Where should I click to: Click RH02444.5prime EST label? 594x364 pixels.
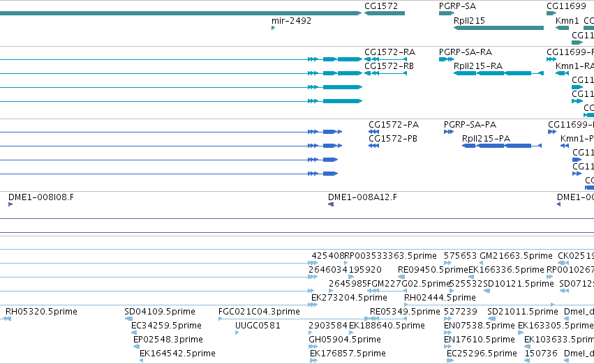pyautogui.click(x=440, y=298)
